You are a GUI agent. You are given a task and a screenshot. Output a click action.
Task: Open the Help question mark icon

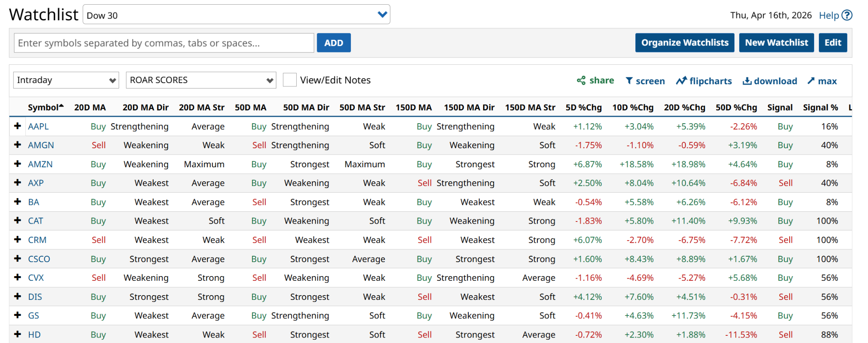point(847,15)
